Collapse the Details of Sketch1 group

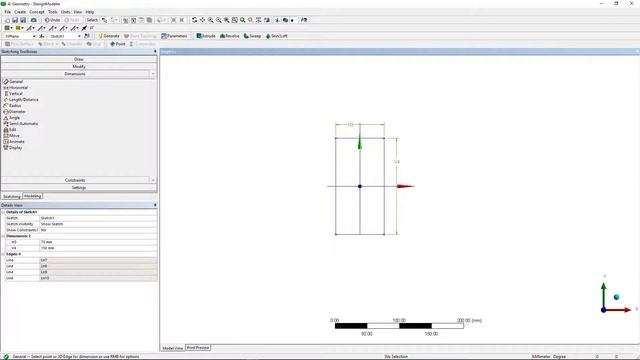pos(3,212)
